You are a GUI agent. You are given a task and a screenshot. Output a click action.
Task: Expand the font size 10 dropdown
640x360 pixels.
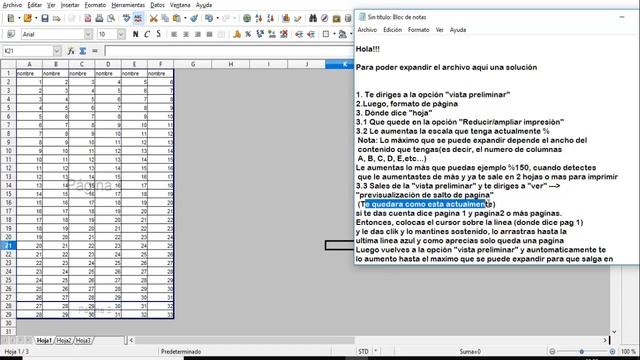click(121, 34)
